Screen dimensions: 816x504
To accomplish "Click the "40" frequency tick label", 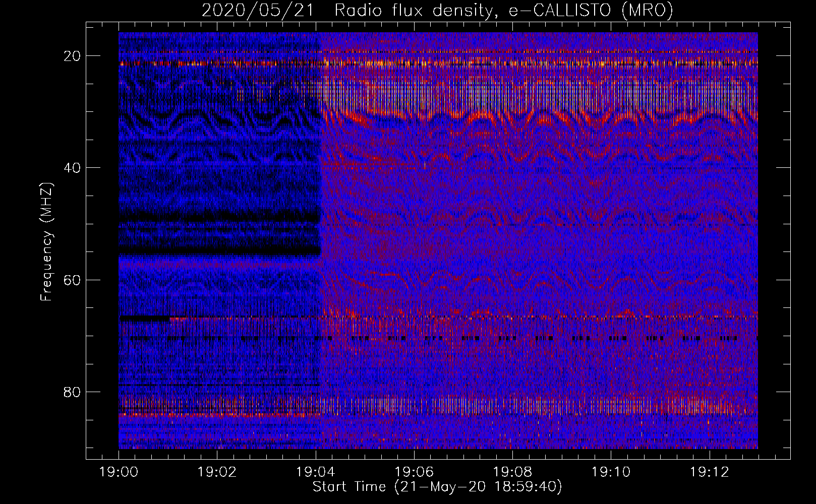I will point(73,168).
